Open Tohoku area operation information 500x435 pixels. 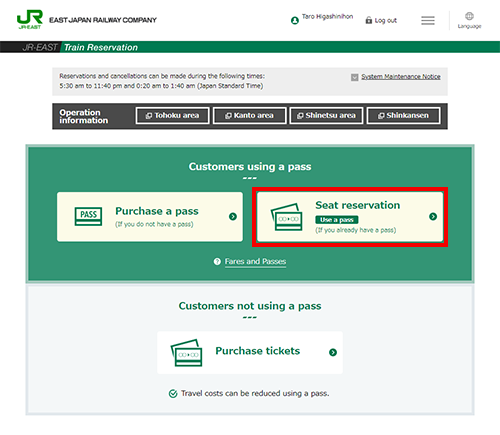coord(173,116)
